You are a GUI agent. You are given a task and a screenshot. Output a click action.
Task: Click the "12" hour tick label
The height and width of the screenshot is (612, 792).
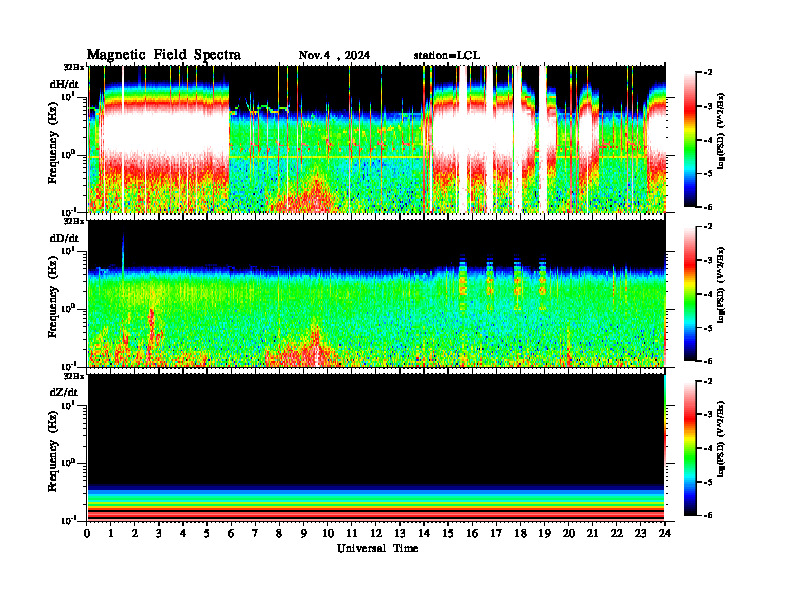click(376, 533)
